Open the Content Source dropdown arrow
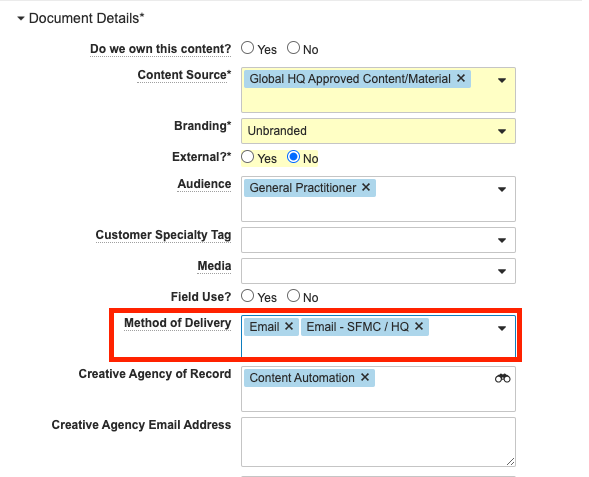 (x=502, y=80)
